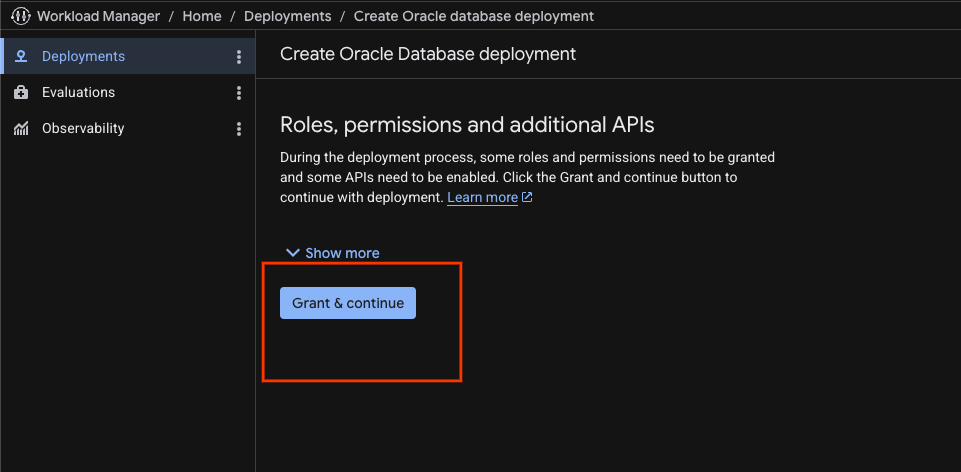Expand the Show more chevron
The image size is (961, 472).
coord(293,253)
